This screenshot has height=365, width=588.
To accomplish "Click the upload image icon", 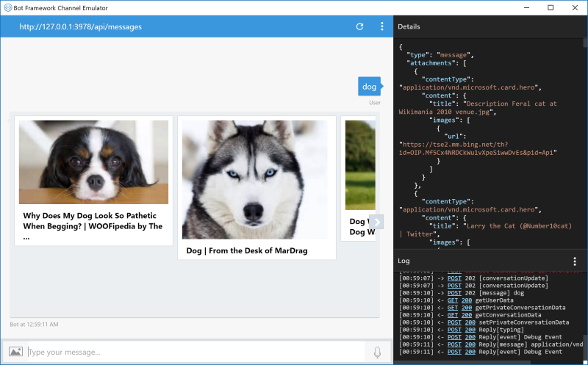I will pyautogui.click(x=15, y=352).
